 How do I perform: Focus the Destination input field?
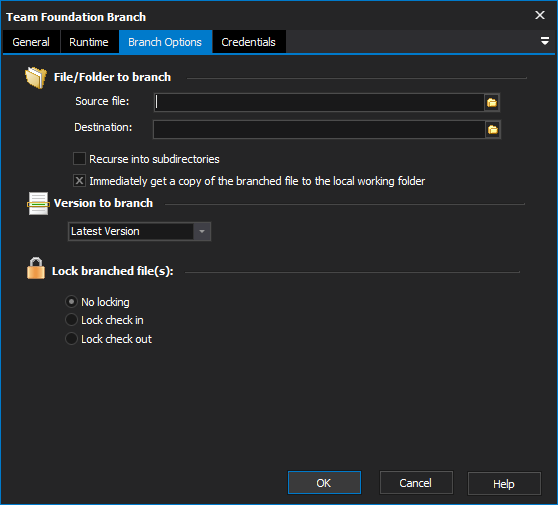[x=319, y=130]
